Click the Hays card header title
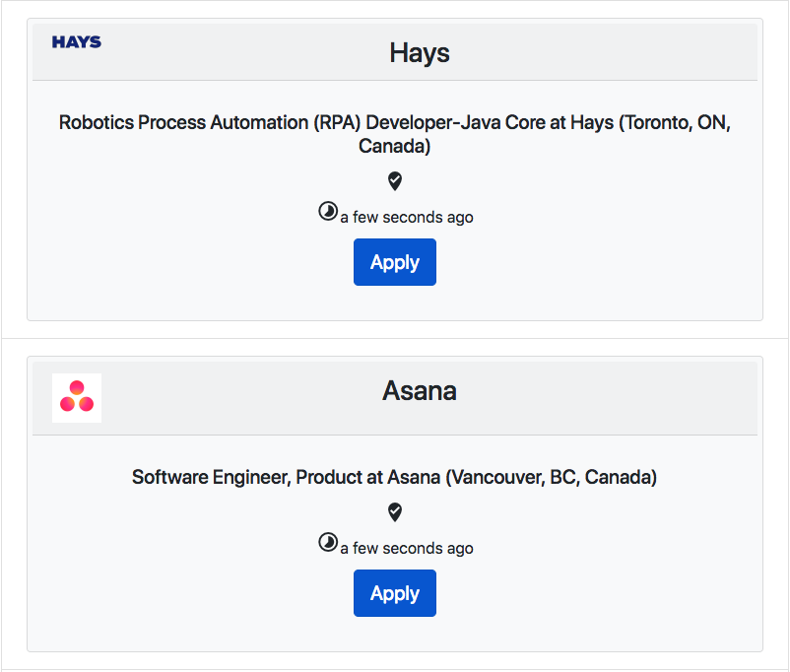790x672 pixels. click(x=419, y=52)
